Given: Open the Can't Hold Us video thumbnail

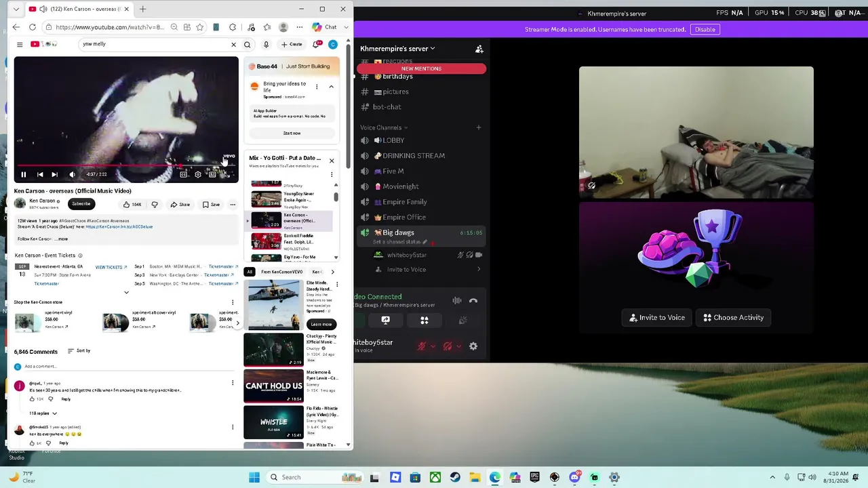Looking at the screenshot, I should 274,386.
